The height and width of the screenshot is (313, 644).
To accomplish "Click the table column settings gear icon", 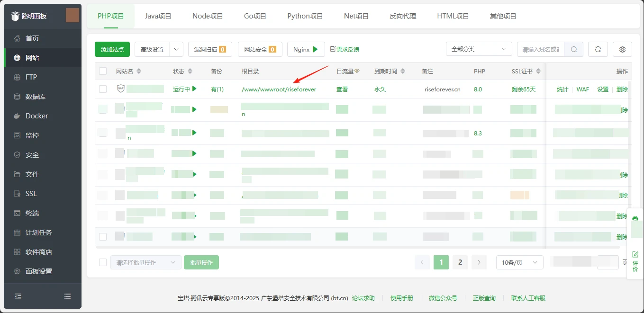I will [623, 49].
